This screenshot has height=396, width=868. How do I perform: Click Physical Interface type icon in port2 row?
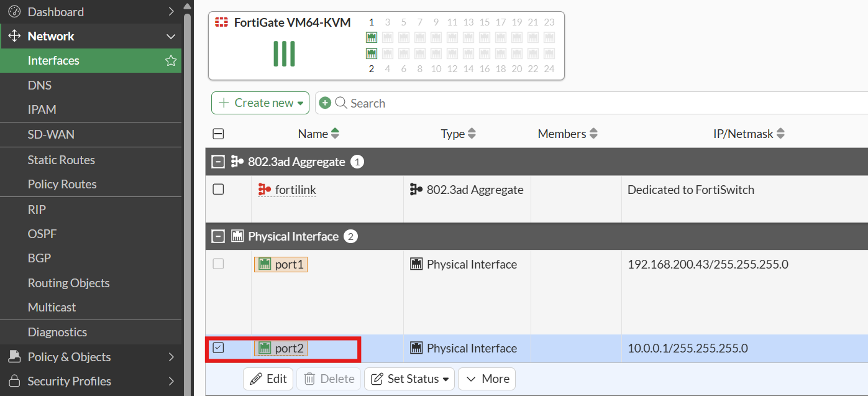point(416,348)
